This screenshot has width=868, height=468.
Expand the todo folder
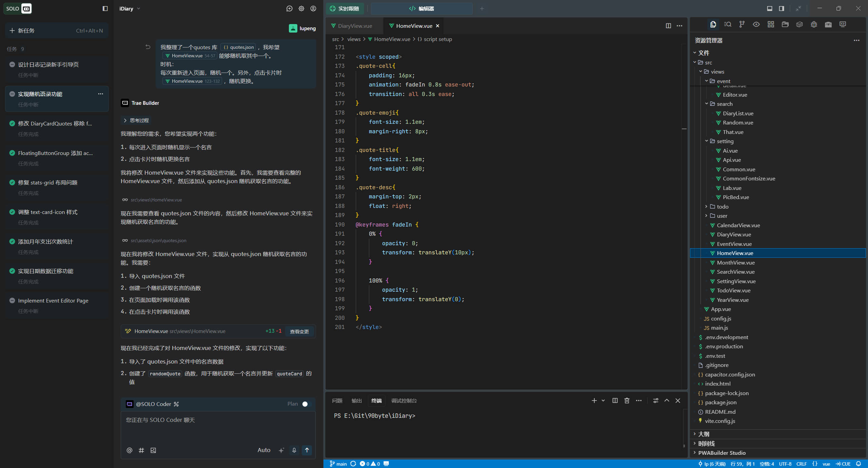tap(722, 207)
